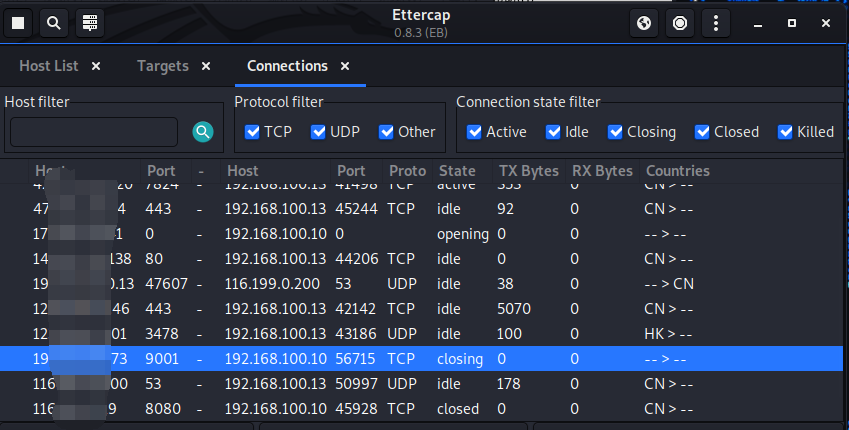Select the row with TX Bytes 5070
Image resolution: width=849 pixels, height=430 pixels.
[422, 309]
